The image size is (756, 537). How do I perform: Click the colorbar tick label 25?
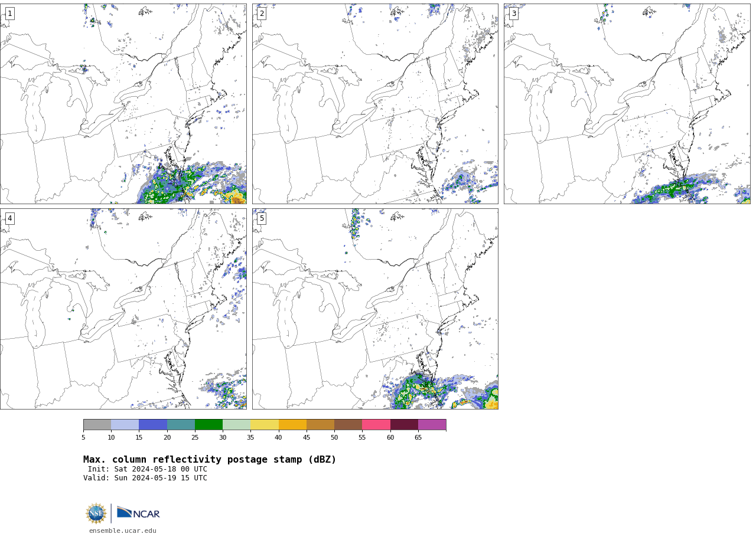(x=195, y=437)
